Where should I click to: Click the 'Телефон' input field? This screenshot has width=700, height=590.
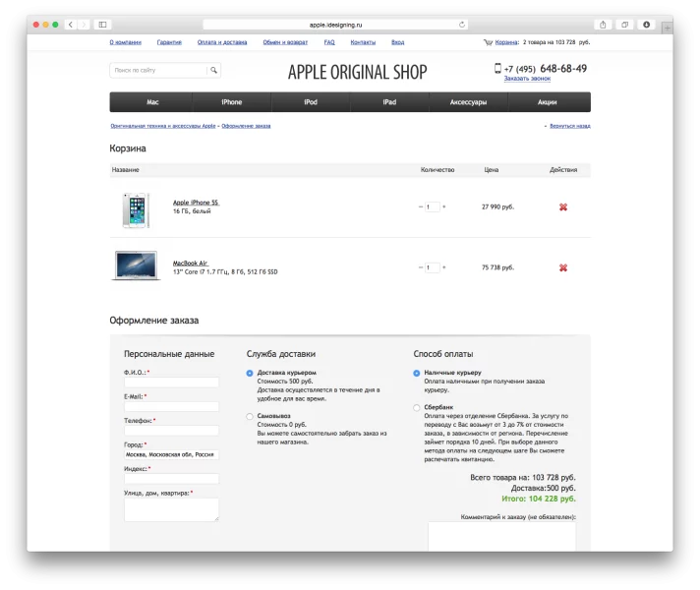(x=171, y=431)
